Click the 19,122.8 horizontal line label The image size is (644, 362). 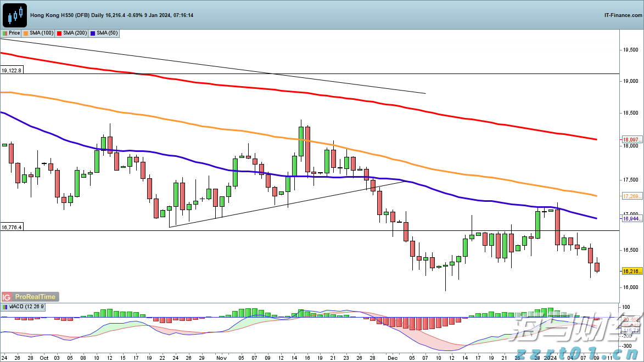pyautogui.click(x=12, y=71)
